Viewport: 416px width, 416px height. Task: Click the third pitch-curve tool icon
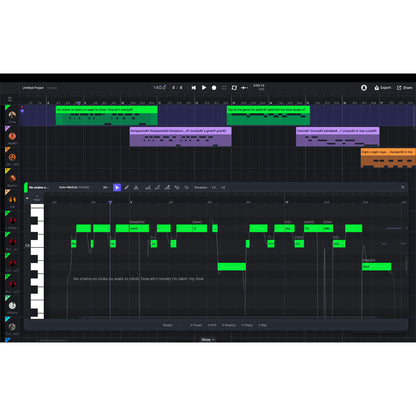pos(167,188)
